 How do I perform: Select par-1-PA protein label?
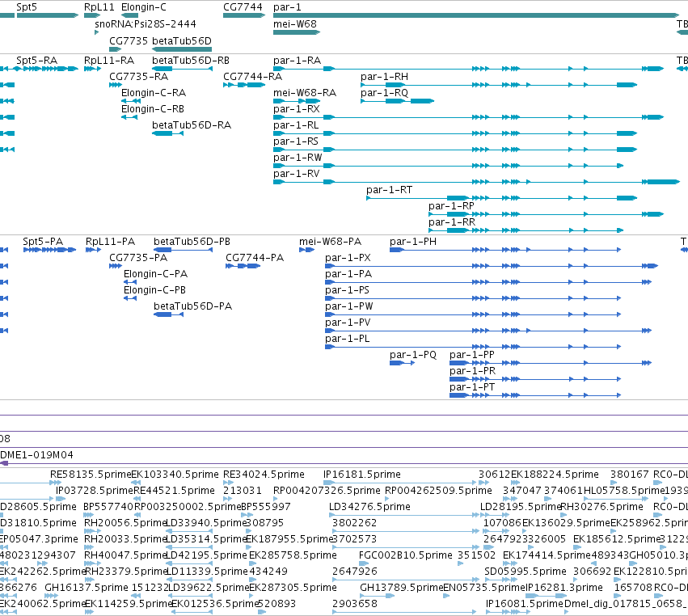(x=348, y=274)
